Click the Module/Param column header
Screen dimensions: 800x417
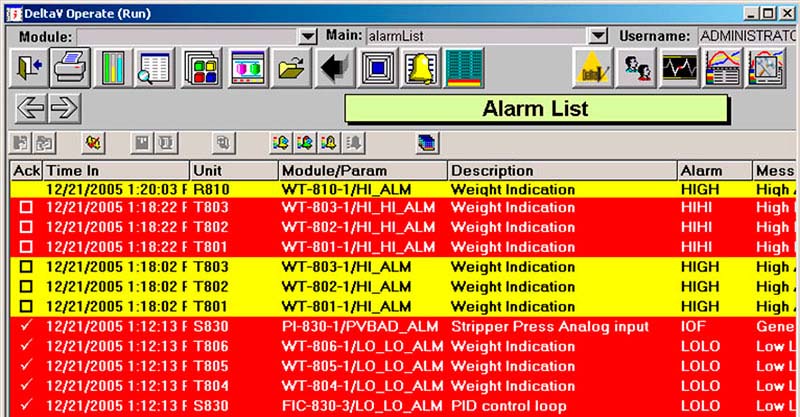click(362, 170)
